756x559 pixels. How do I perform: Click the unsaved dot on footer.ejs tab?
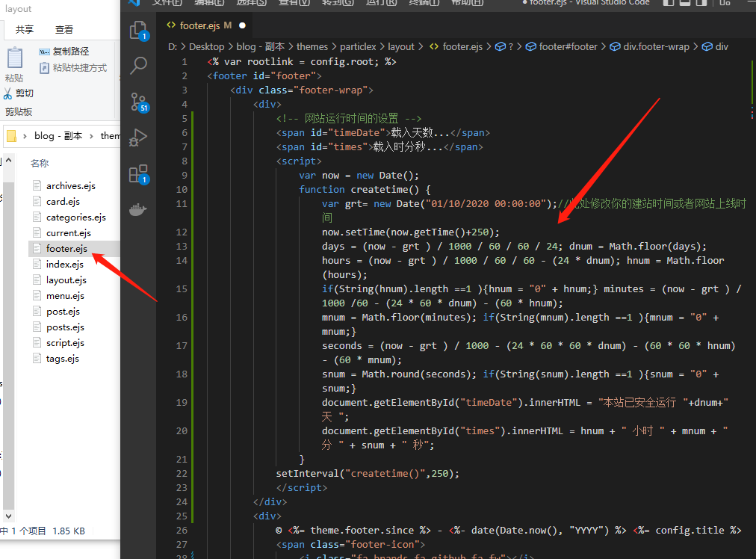[x=243, y=25]
